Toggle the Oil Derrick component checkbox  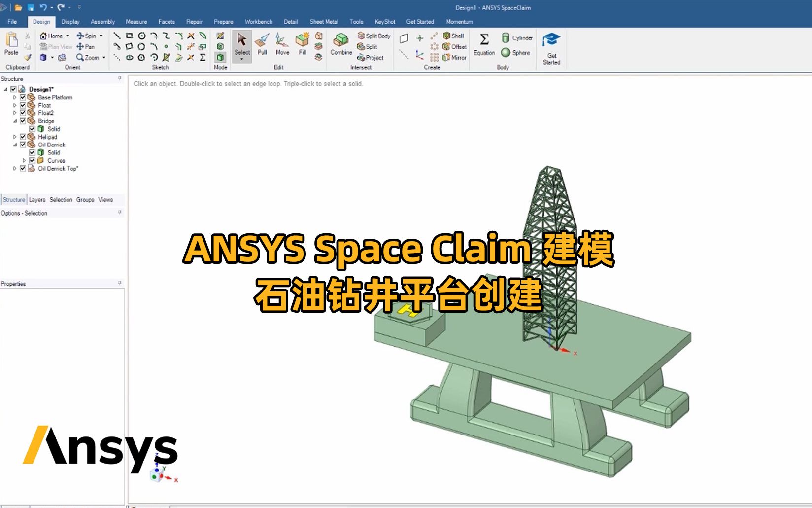click(23, 145)
